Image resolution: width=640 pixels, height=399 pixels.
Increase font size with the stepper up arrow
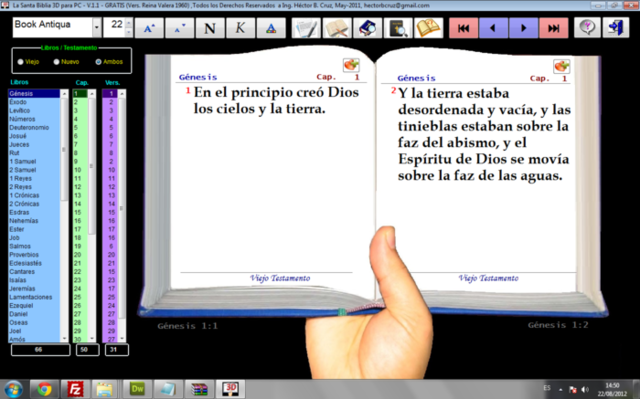pyautogui.click(x=129, y=23)
